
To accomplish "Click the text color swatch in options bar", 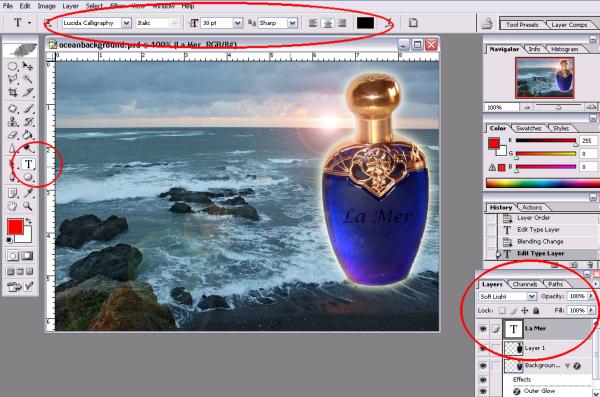I will pos(365,23).
